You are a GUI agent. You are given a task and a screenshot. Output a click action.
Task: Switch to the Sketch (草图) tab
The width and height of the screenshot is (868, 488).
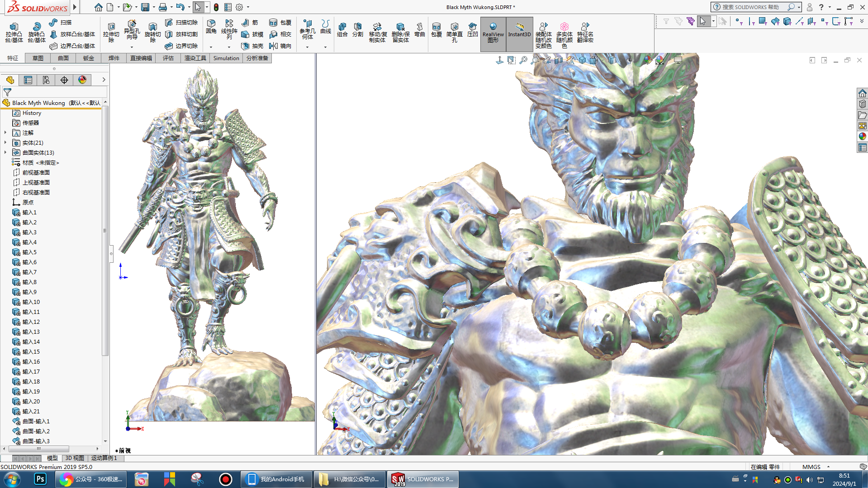click(x=38, y=58)
